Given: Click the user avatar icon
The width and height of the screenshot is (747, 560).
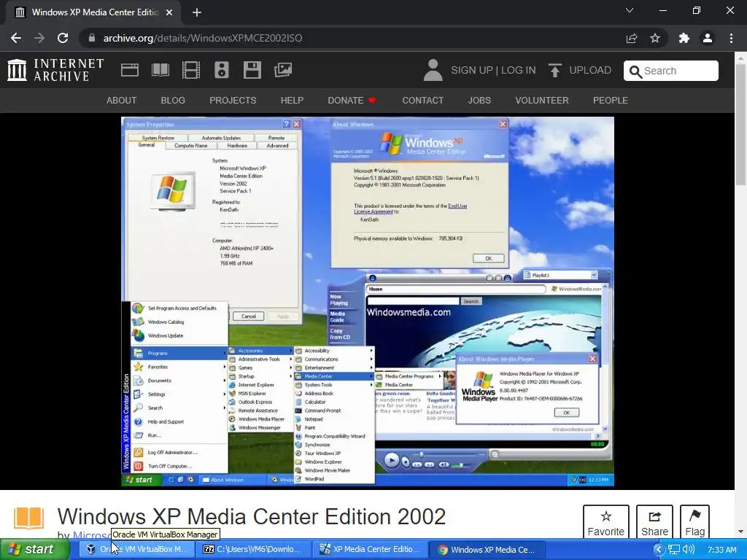Looking at the screenshot, I should [x=433, y=70].
